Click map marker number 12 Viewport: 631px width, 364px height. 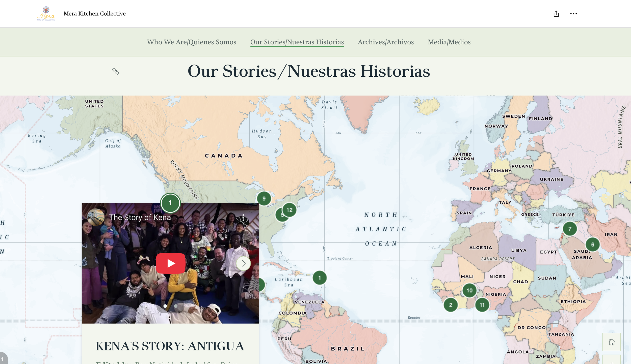(290, 210)
